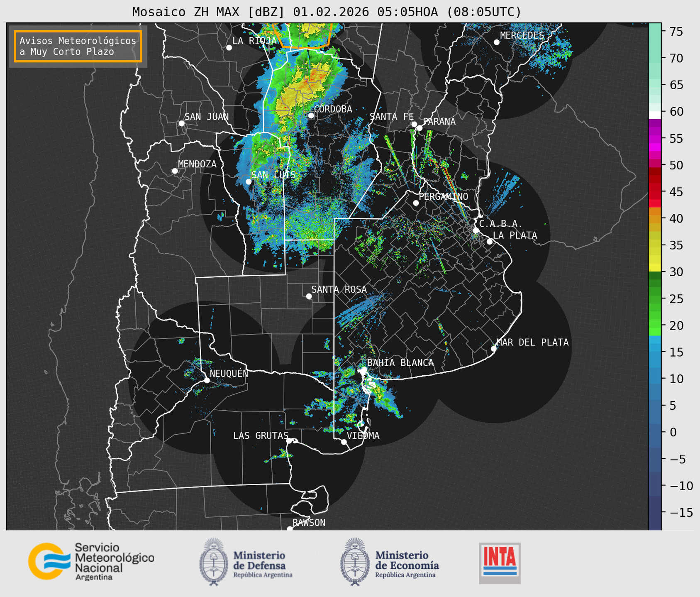Click the BAHÍA BLANCA label
This screenshot has width=700, height=597.
coord(400,362)
